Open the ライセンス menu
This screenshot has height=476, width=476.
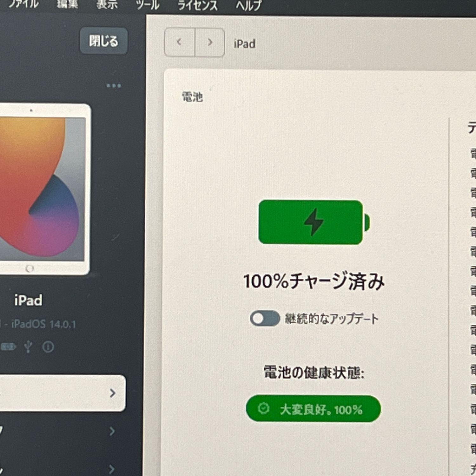[x=197, y=5]
